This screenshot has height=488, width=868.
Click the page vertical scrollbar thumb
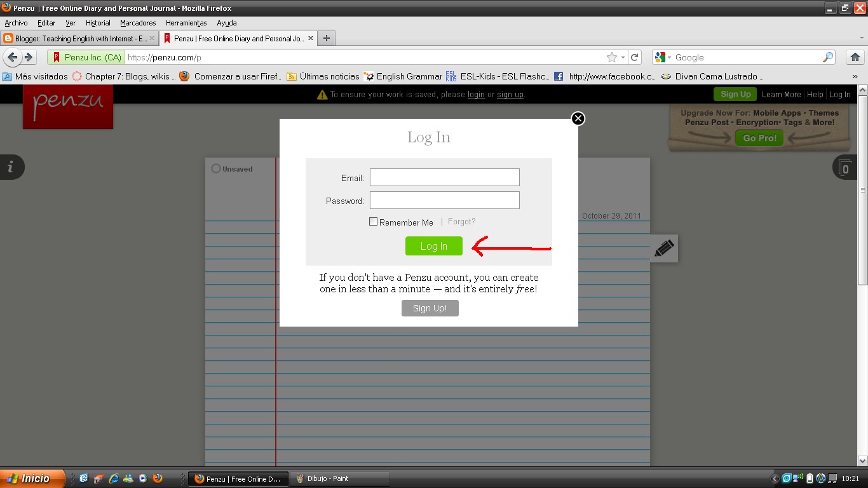863,191
